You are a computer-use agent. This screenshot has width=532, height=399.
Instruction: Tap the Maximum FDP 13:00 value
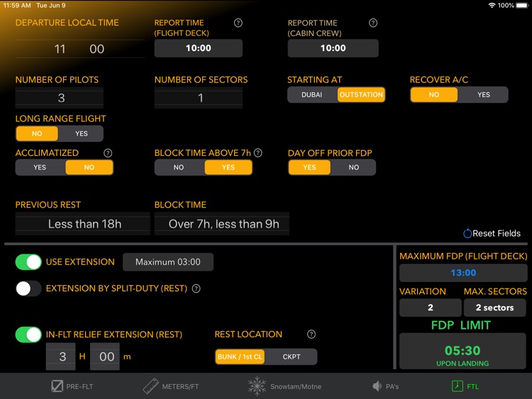point(463,273)
